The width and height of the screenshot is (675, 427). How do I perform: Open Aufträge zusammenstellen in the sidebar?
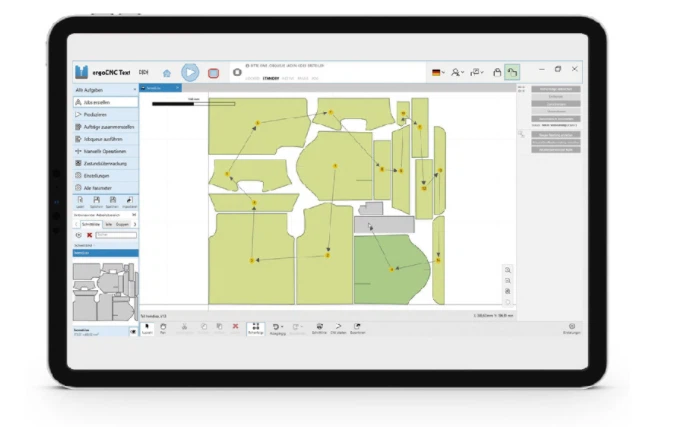point(105,127)
